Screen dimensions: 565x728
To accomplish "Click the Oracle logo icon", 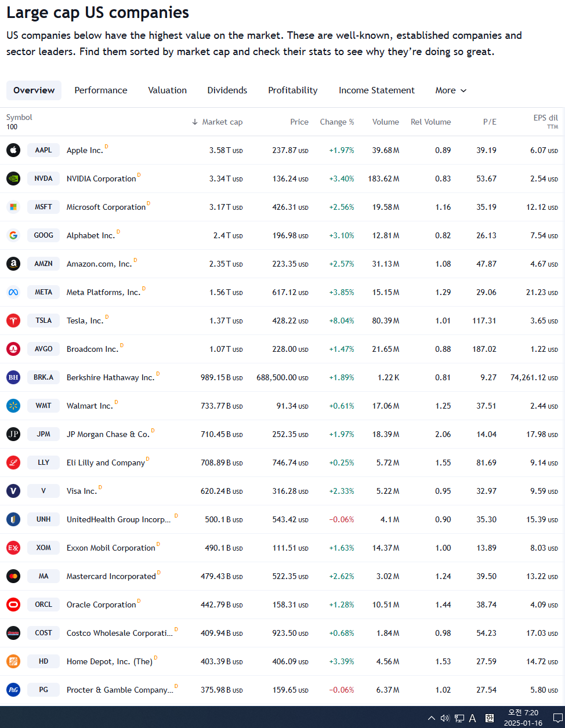I will [x=13, y=605].
